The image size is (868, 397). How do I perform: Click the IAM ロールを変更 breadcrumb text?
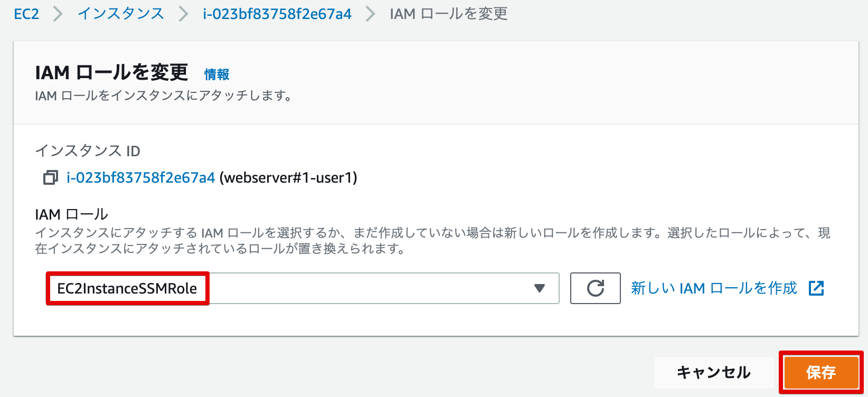pyautogui.click(x=449, y=14)
